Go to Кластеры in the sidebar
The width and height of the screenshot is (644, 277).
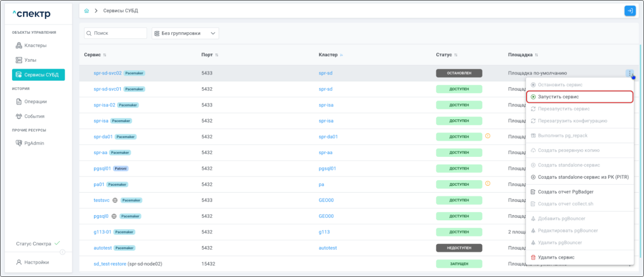35,46
